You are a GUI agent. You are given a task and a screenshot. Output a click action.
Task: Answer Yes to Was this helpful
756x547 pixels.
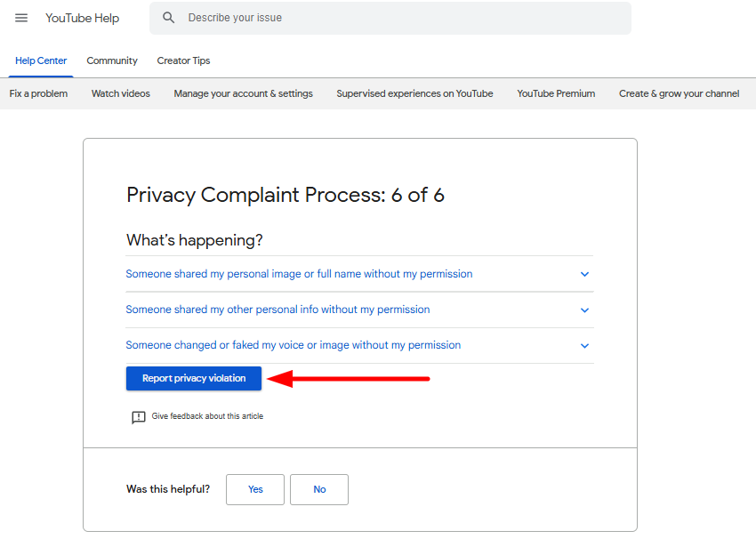pos(255,489)
